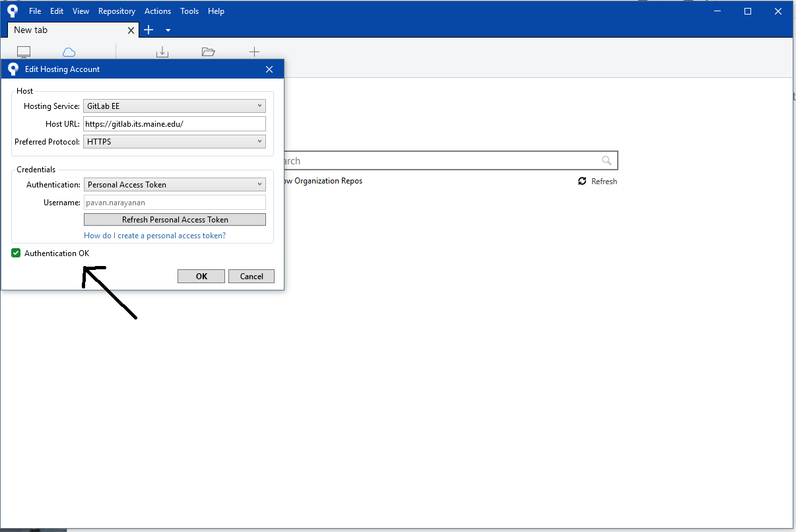This screenshot has width=796, height=532.
Task: Click the search magnifier icon
Action: click(x=607, y=160)
